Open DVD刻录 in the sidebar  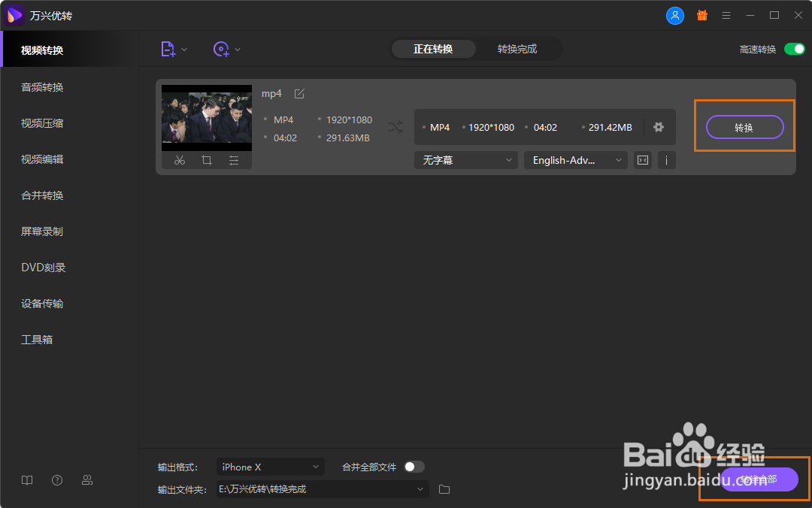[x=44, y=268]
